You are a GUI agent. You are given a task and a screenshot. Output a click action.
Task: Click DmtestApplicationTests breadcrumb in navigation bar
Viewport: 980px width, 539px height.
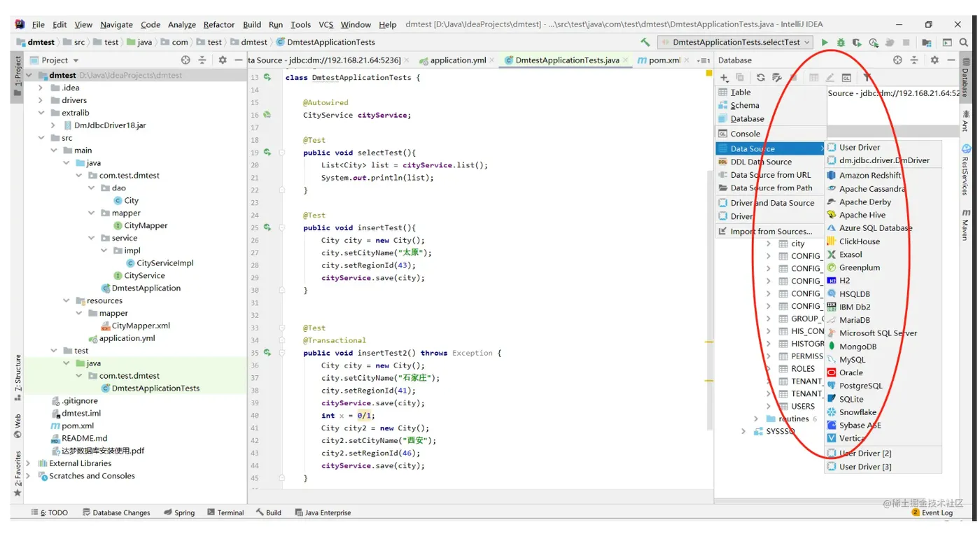click(x=326, y=42)
